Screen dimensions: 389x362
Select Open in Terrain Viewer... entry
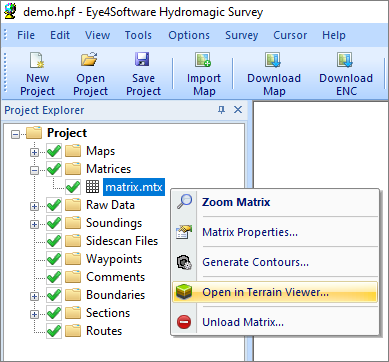pyautogui.click(x=275, y=292)
